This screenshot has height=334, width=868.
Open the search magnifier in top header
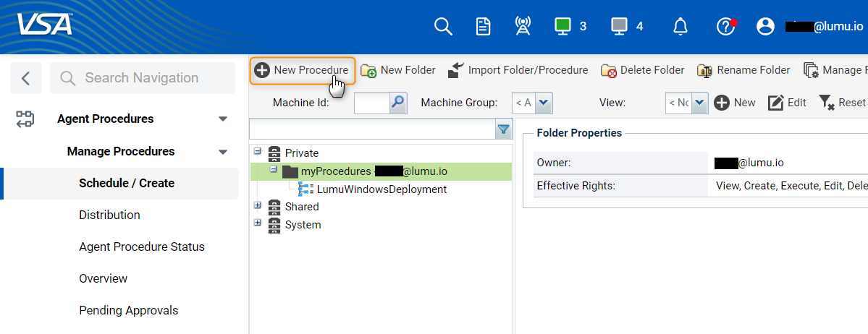click(443, 27)
